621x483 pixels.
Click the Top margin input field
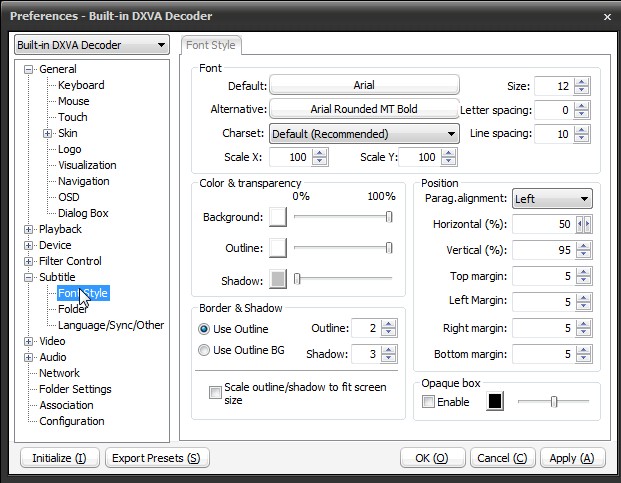(544, 276)
